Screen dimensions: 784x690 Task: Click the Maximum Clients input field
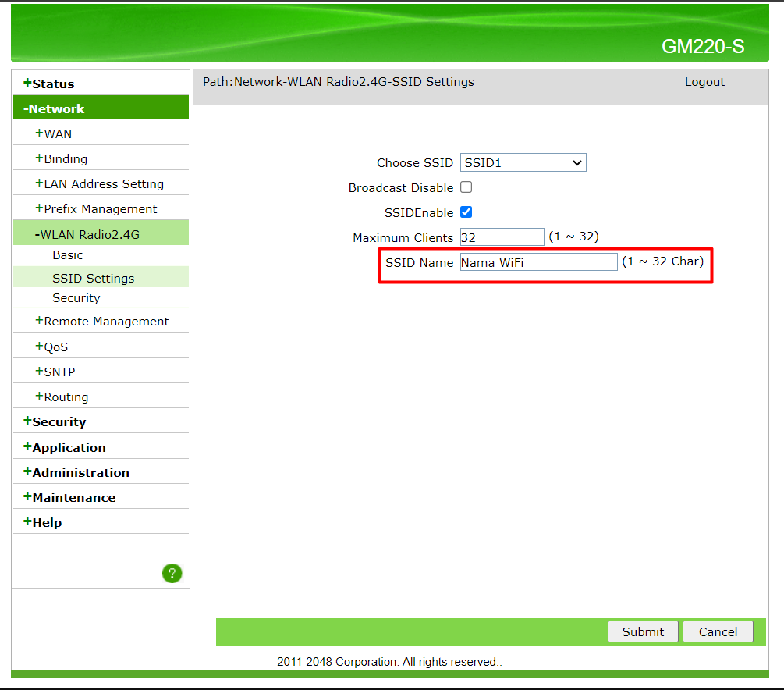[502, 237]
